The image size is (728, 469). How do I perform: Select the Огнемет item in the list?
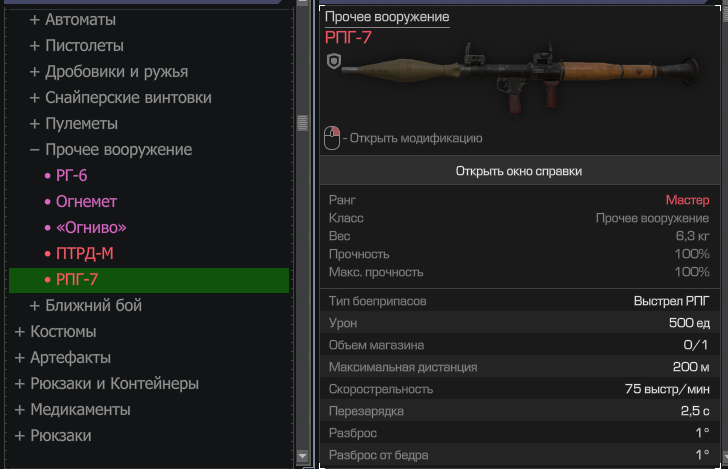(80, 202)
